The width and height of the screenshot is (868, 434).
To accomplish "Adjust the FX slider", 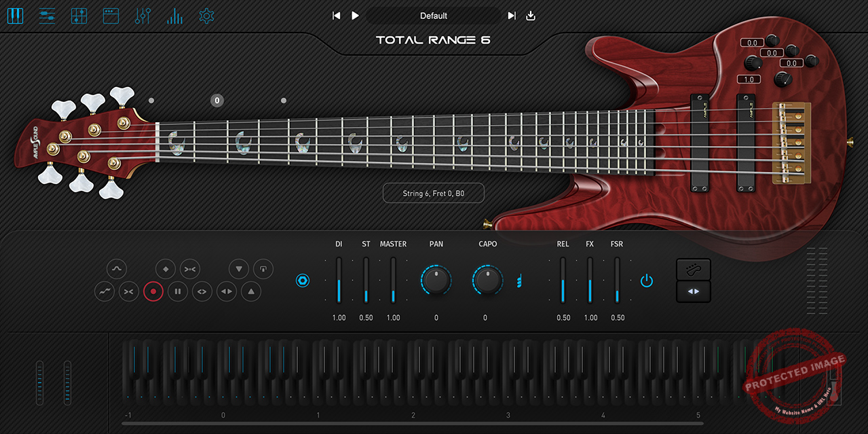I will point(590,280).
